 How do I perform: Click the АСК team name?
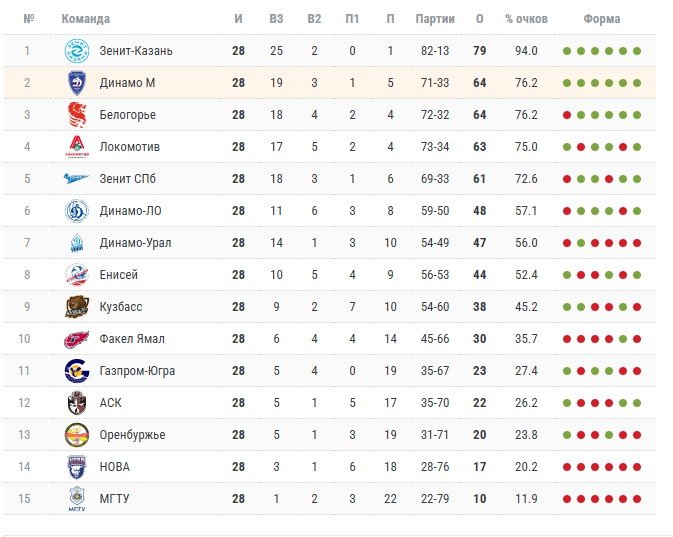tap(110, 403)
